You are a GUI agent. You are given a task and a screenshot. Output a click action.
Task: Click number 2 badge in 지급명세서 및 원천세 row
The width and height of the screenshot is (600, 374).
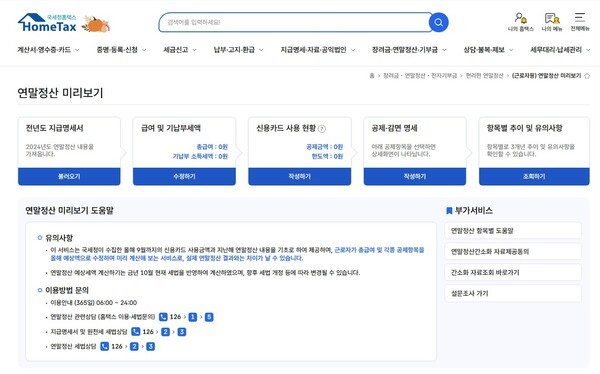pyautogui.click(x=165, y=332)
